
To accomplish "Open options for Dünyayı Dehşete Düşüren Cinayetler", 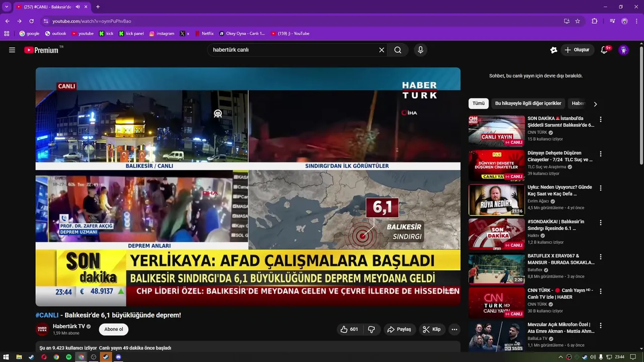I will [600, 154].
